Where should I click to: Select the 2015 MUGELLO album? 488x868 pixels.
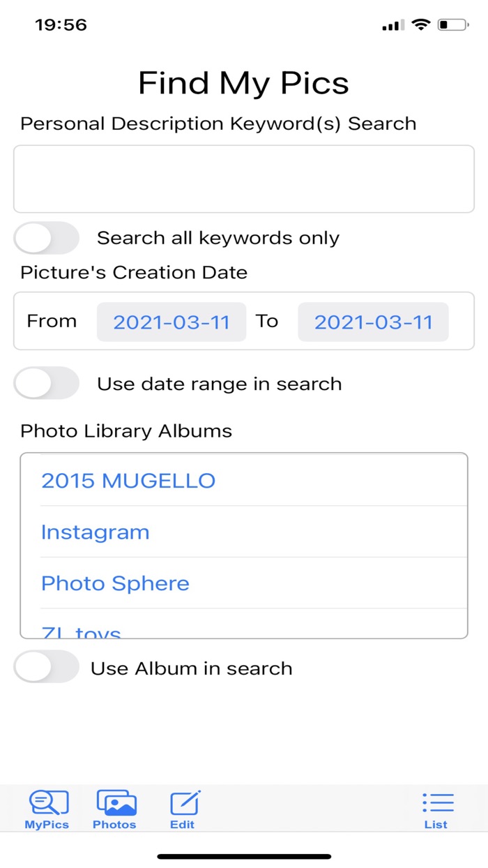pyautogui.click(x=128, y=480)
